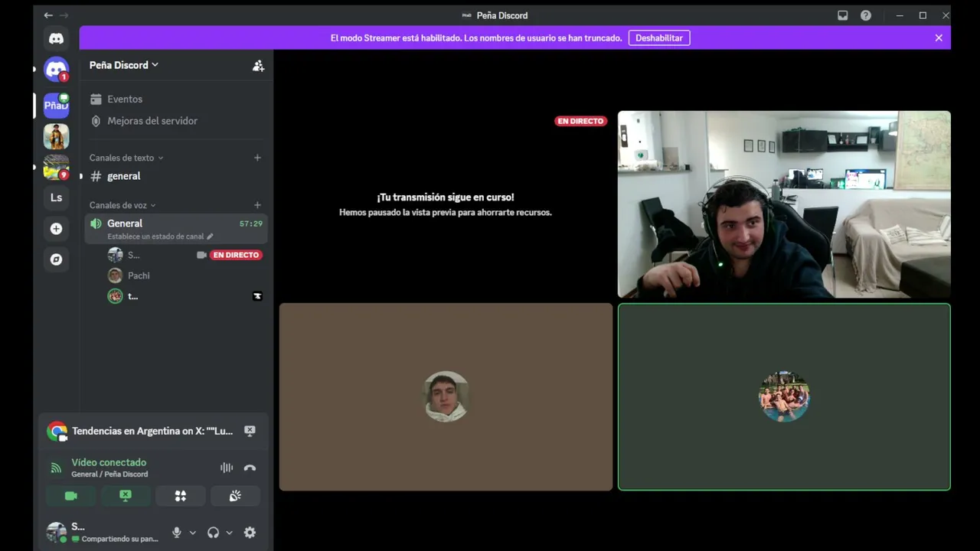The height and width of the screenshot is (551, 980).
Task: Focus the live webcam video tile
Action: (x=784, y=204)
